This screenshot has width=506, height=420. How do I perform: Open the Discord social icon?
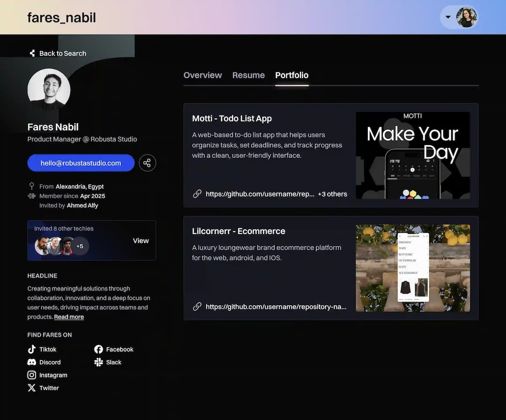(32, 362)
